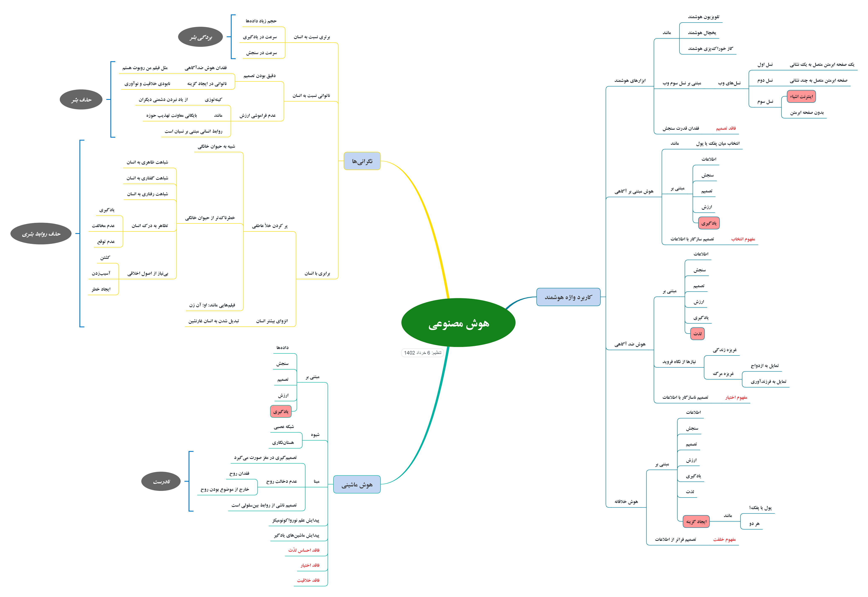Click the gray summary bubble "نادرست"

161,481
